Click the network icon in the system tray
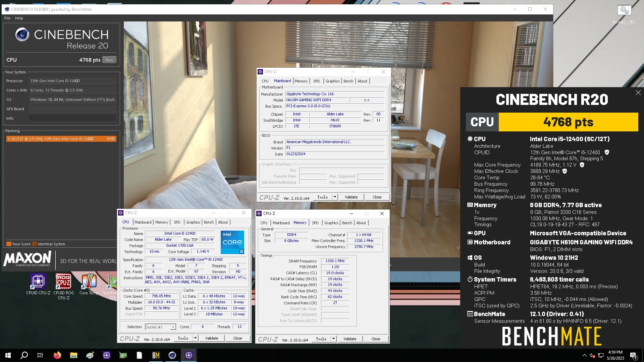 click(601, 355)
